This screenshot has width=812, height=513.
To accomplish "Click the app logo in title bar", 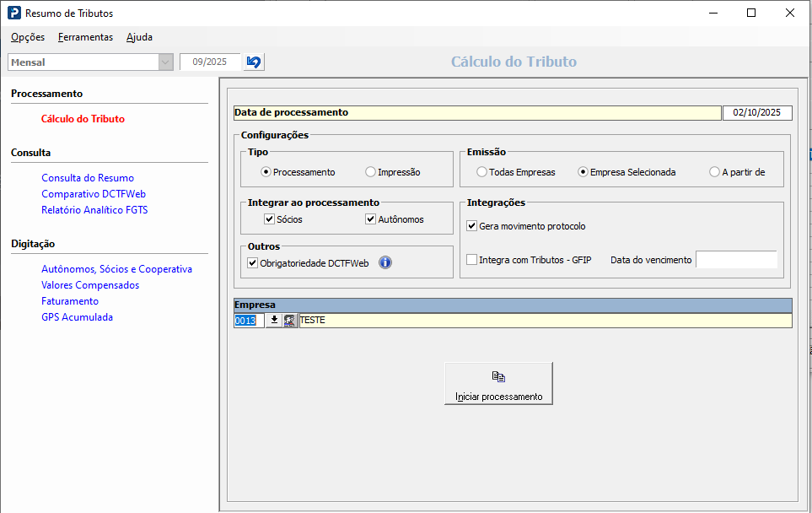I will [x=13, y=13].
